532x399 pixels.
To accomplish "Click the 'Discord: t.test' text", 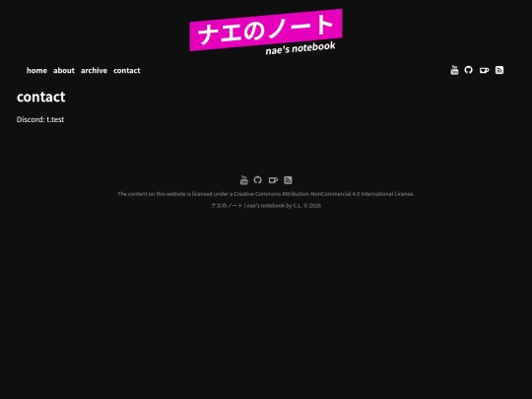I will (40, 119).
